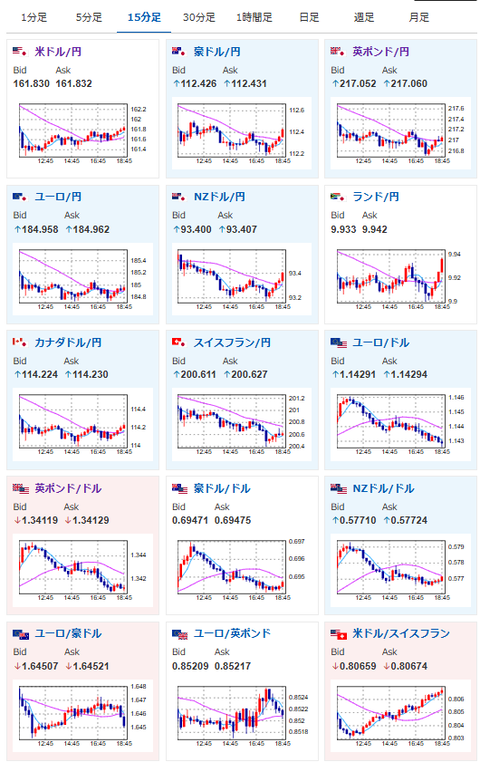Click the Australia flag icon beside 豪ドル/円
This screenshot has height=762, width=480.
click(x=179, y=52)
